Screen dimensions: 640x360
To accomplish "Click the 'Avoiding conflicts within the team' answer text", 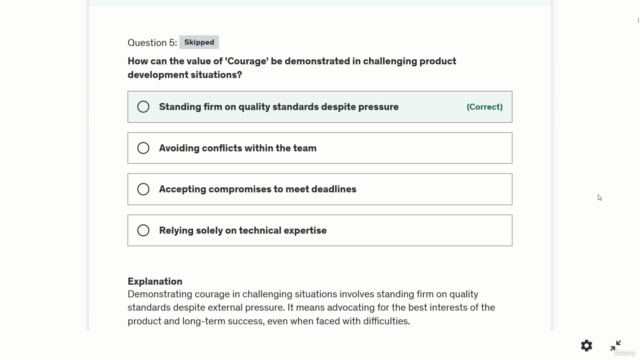I will [238, 148].
